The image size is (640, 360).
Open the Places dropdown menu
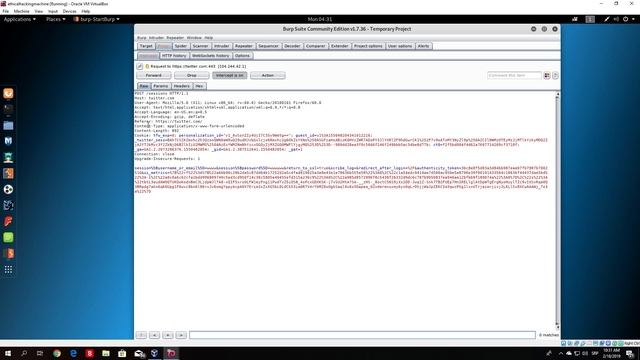point(56,19)
